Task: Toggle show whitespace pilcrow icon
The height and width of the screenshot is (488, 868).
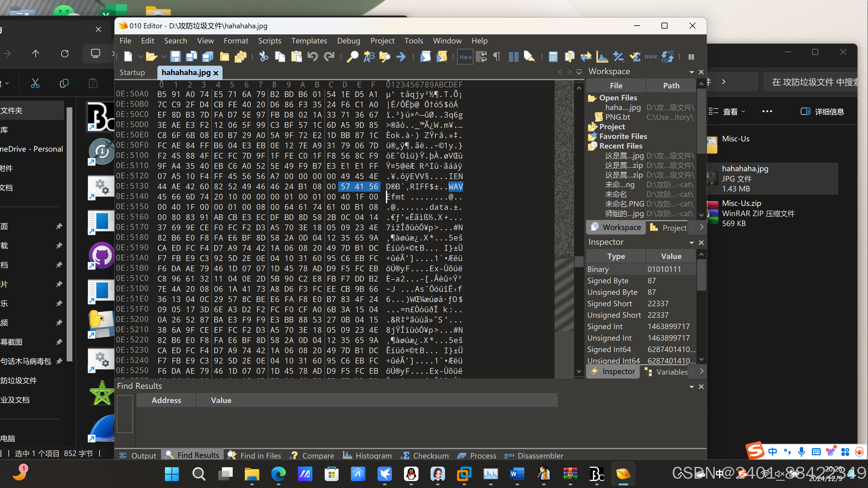Action: 497,57
